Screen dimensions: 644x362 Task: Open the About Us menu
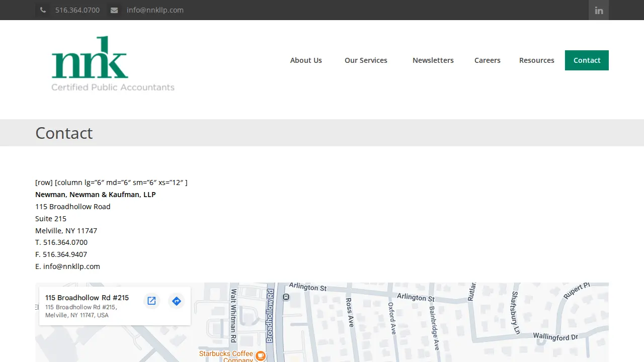coord(306,60)
